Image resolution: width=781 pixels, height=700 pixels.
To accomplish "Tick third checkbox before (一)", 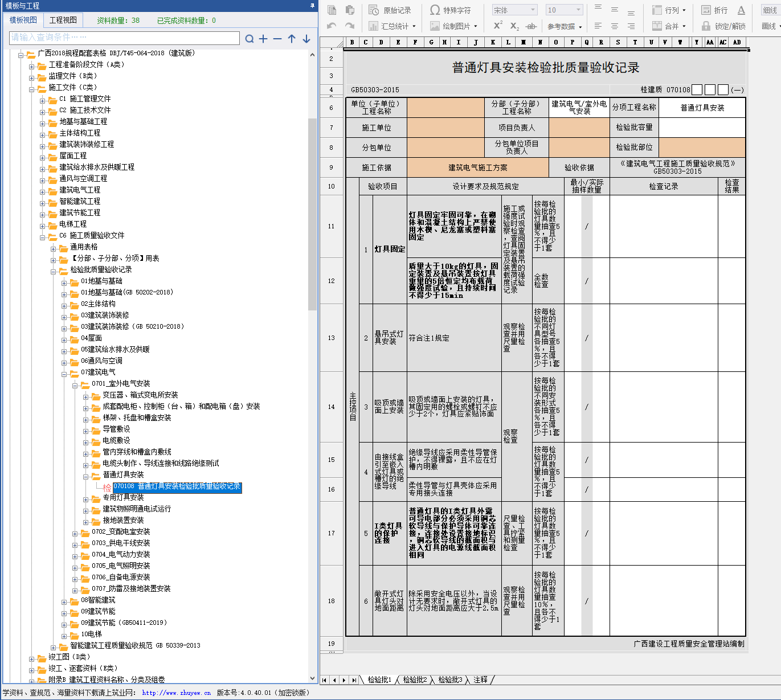I will tap(723, 89).
